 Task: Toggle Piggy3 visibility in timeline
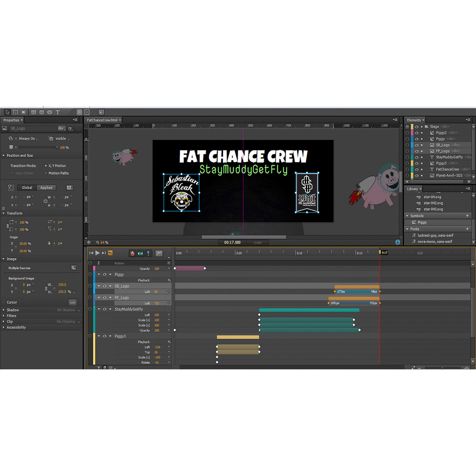click(x=105, y=336)
